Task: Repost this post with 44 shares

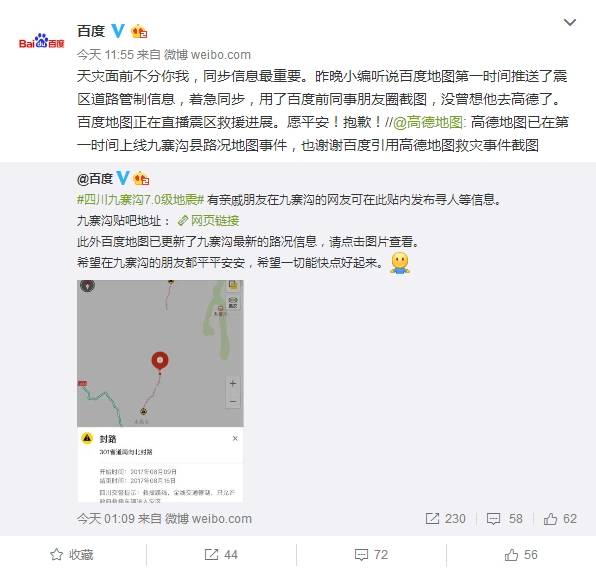Action: (x=221, y=555)
